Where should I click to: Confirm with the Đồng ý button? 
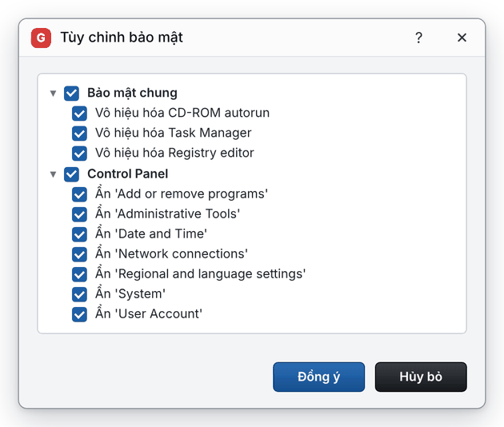tap(319, 377)
